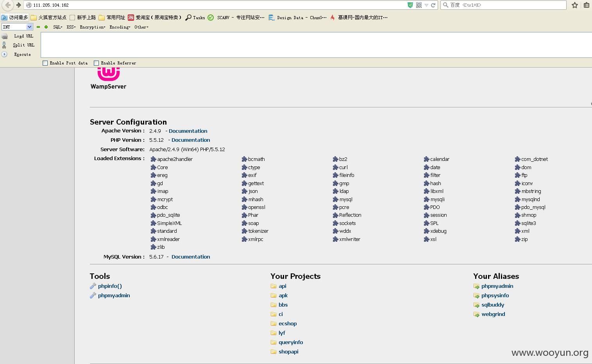The width and height of the screenshot is (592, 364).
Task: Open phpmyadmin under Tools
Action: [114, 296]
